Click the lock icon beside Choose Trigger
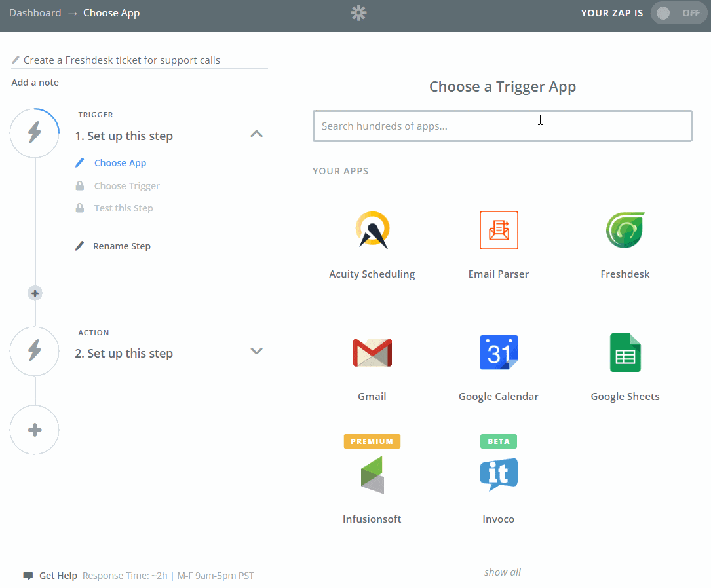Image resolution: width=711 pixels, height=588 pixels. point(80,186)
